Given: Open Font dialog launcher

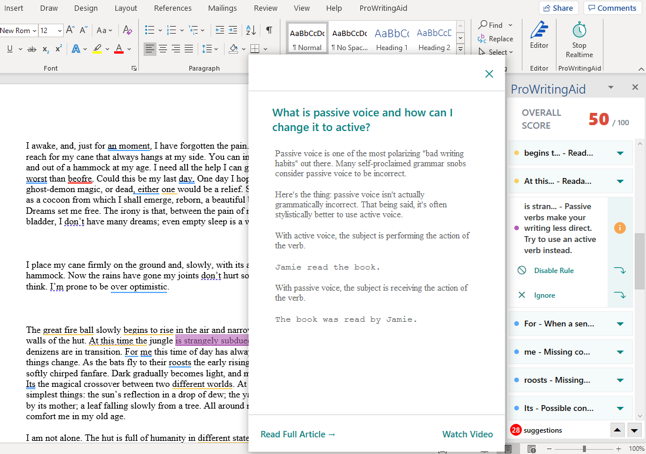Looking at the screenshot, I should pos(134,68).
